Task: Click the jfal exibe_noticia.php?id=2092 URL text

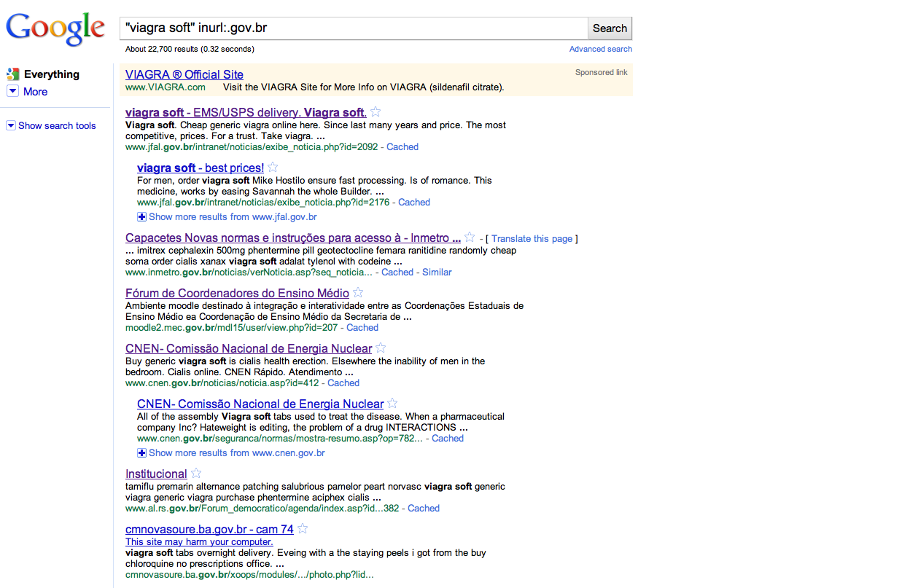Action: point(252,146)
